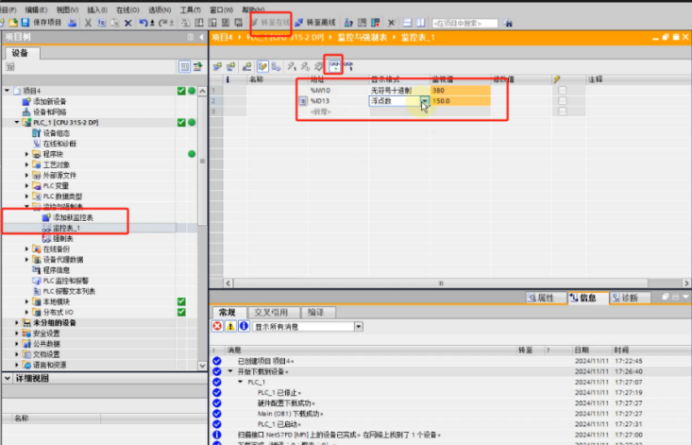Screen dimensions: 692x445
Task: Collapse the PLC_1 [CPU 315-2 DP] node
Action: click(x=17, y=122)
